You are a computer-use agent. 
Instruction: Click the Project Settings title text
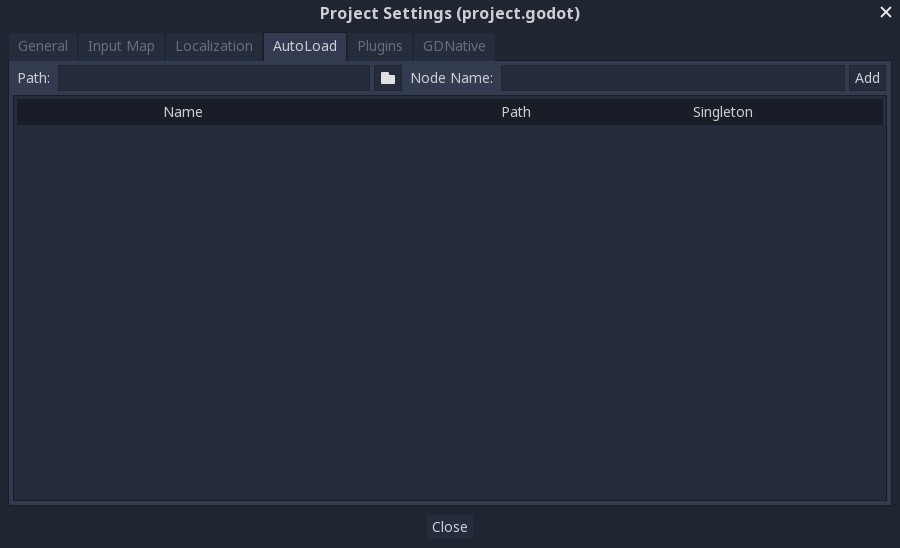pyautogui.click(x=450, y=13)
